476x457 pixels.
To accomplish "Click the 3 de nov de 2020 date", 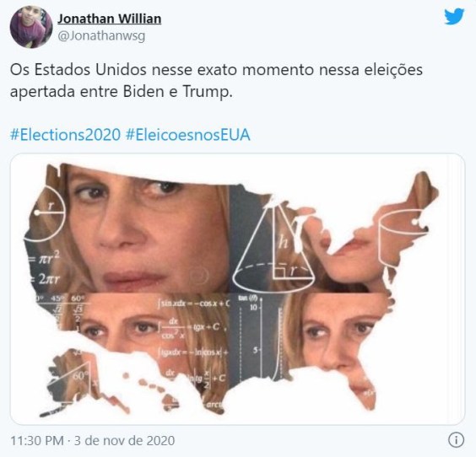I will click(124, 441).
